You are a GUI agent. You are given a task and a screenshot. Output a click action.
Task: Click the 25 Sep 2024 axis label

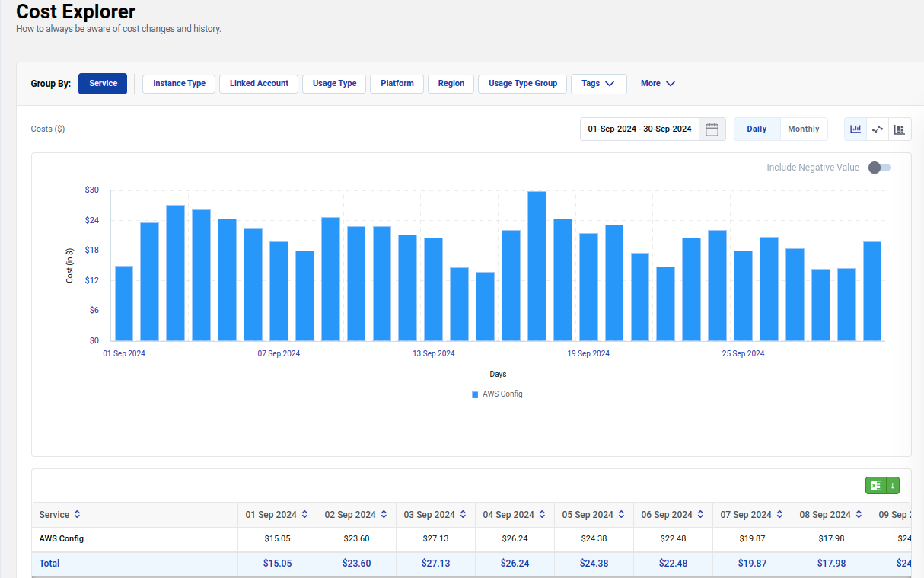744,354
